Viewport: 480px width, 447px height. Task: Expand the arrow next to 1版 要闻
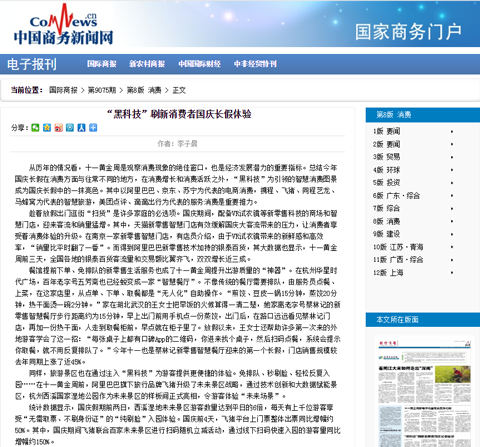[452, 132]
